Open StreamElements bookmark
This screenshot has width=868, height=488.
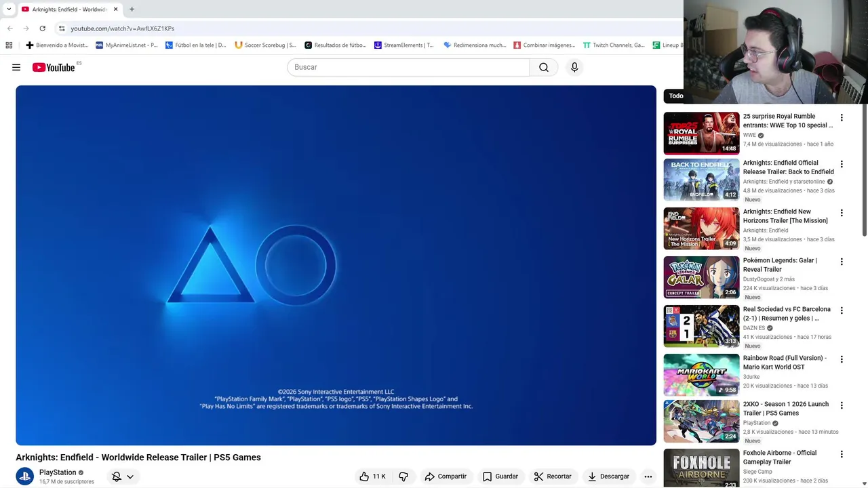(x=404, y=45)
